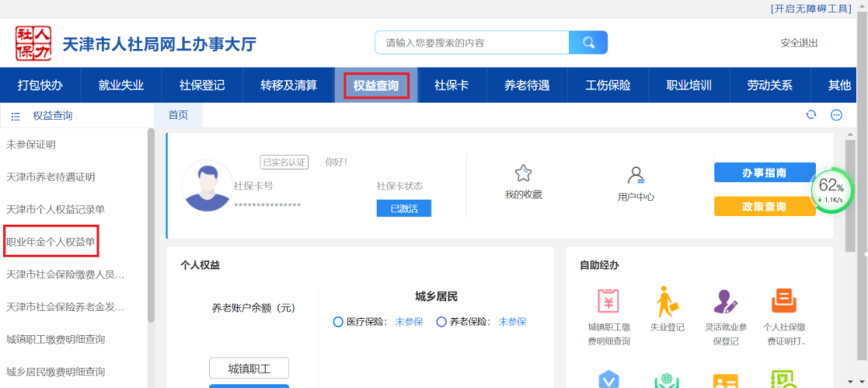The width and height of the screenshot is (868, 388).
Task: Open the 权益查询 navigation tab
Action: click(x=376, y=85)
